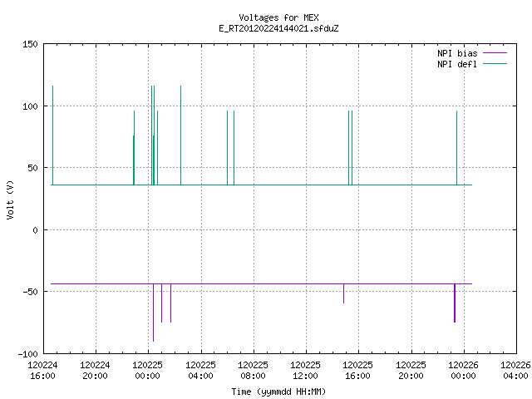This screenshot has height=399, width=532.
Task: Click the deepest purple spike reaching -90
Action: [153, 313]
